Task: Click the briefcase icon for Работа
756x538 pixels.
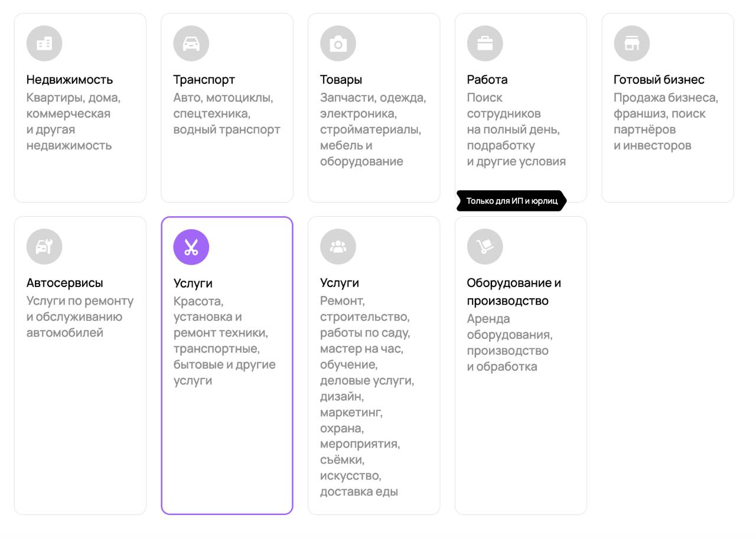Action: pyautogui.click(x=485, y=44)
